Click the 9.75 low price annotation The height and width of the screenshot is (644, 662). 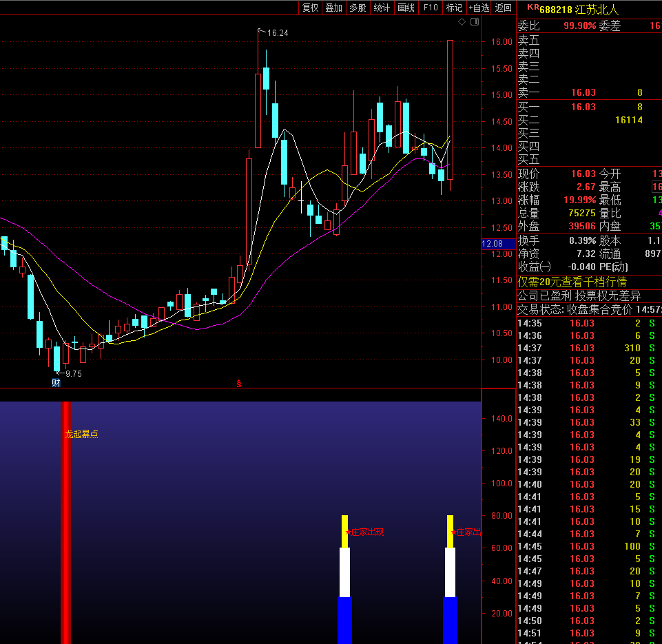(72, 373)
